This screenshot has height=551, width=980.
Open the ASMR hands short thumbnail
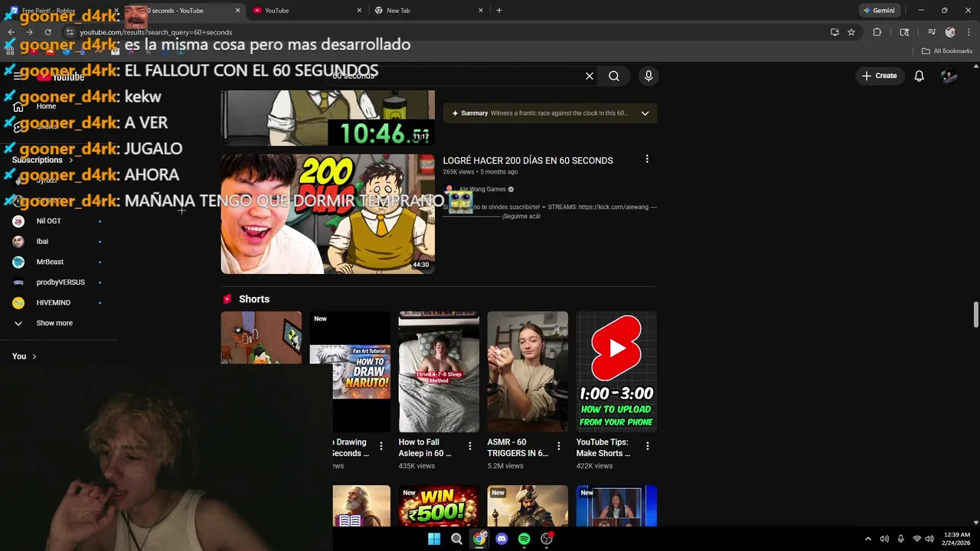tap(528, 371)
